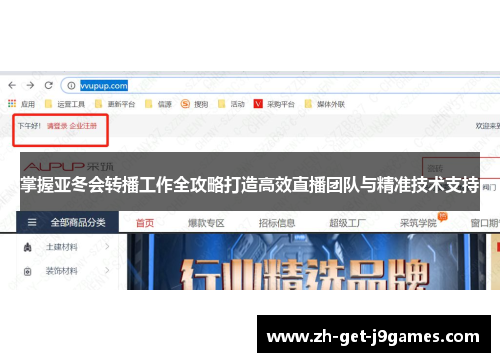Click the browser back arrow
The height and width of the screenshot is (362, 500).
(x=12, y=85)
